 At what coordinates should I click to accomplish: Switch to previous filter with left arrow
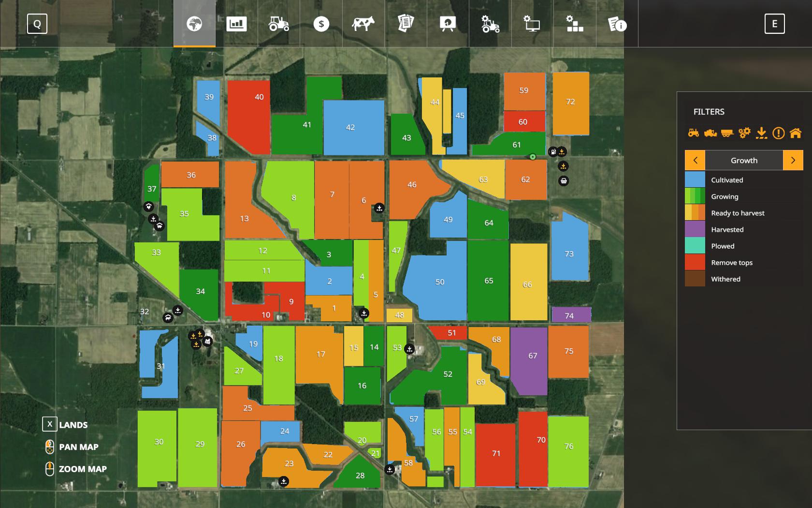(x=695, y=160)
